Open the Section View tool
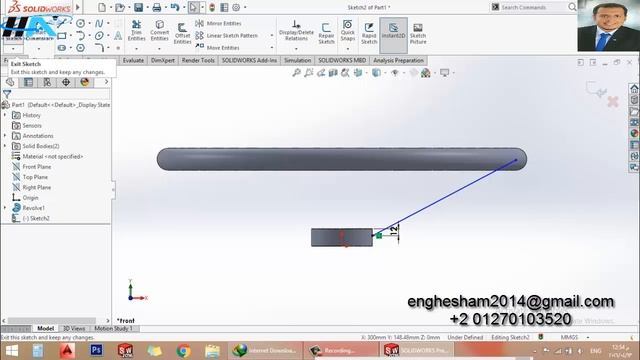This screenshot has width=640, height=360. pyautogui.click(x=333, y=73)
